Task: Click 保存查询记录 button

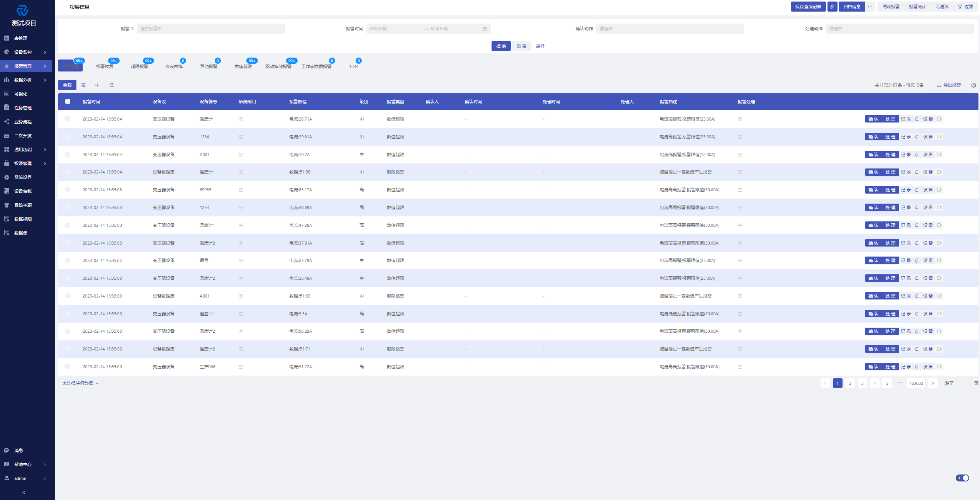Action: [x=808, y=7]
